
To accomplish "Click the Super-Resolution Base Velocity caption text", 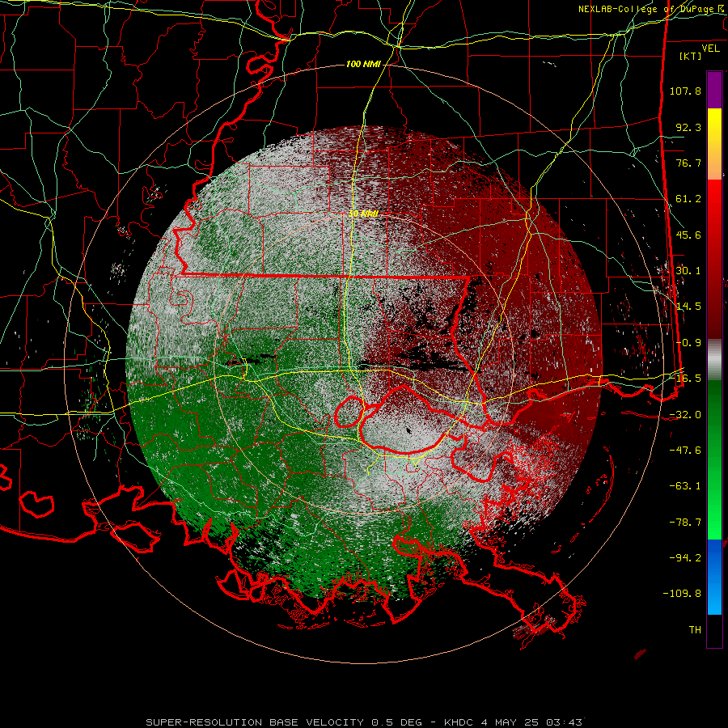I will pyautogui.click(x=363, y=722).
